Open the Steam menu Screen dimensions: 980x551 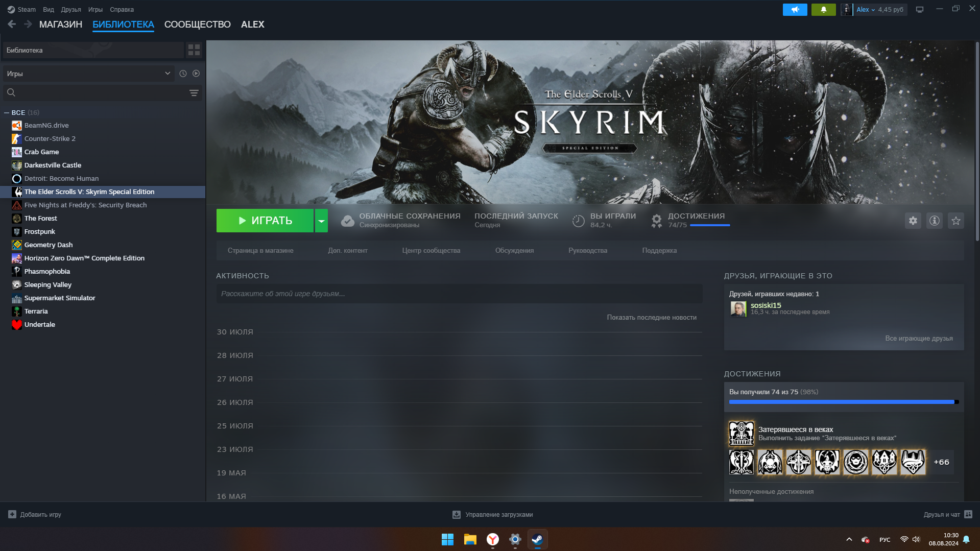[21, 9]
